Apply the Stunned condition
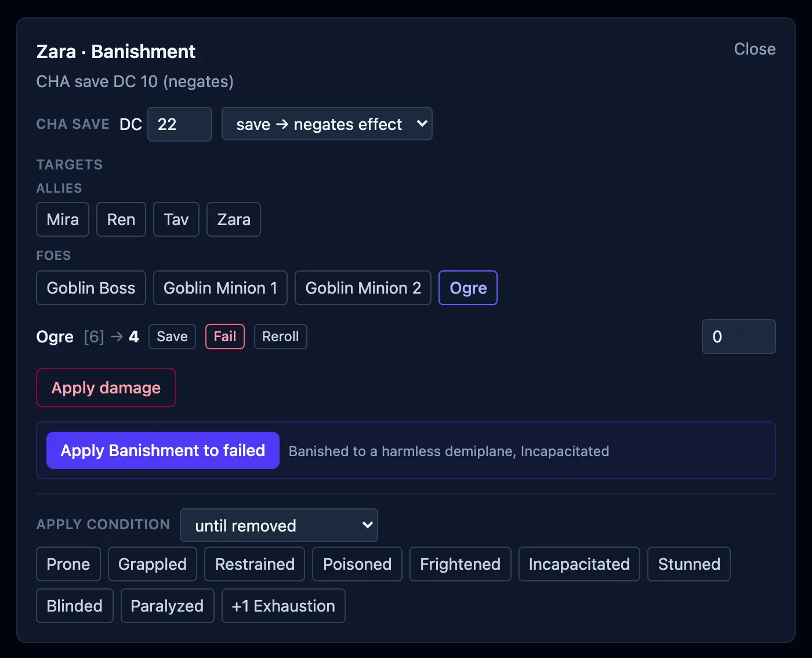This screenshot has height=658, width=812. coord(689,564)
